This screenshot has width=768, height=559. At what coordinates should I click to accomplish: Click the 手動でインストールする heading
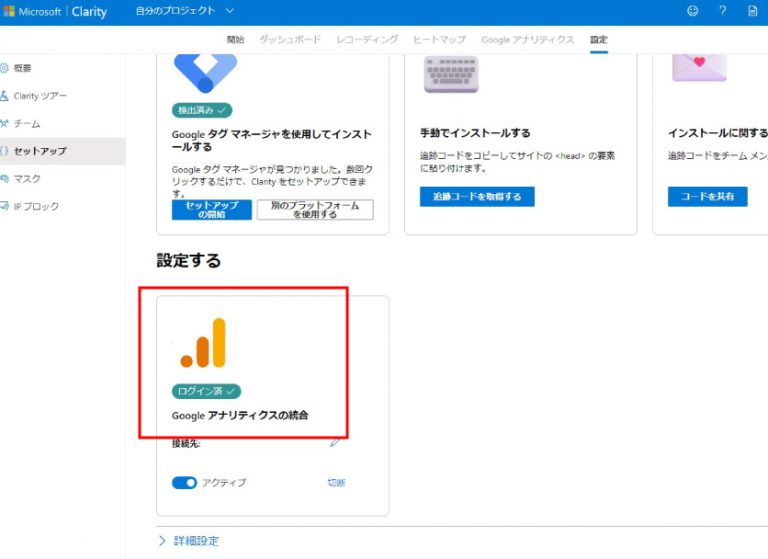point(475,133)
